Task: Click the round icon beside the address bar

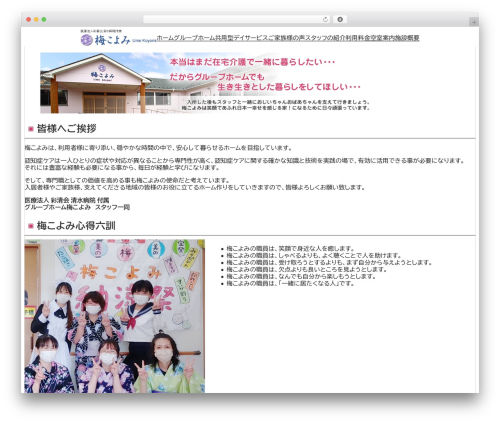Action: [340, 19]
